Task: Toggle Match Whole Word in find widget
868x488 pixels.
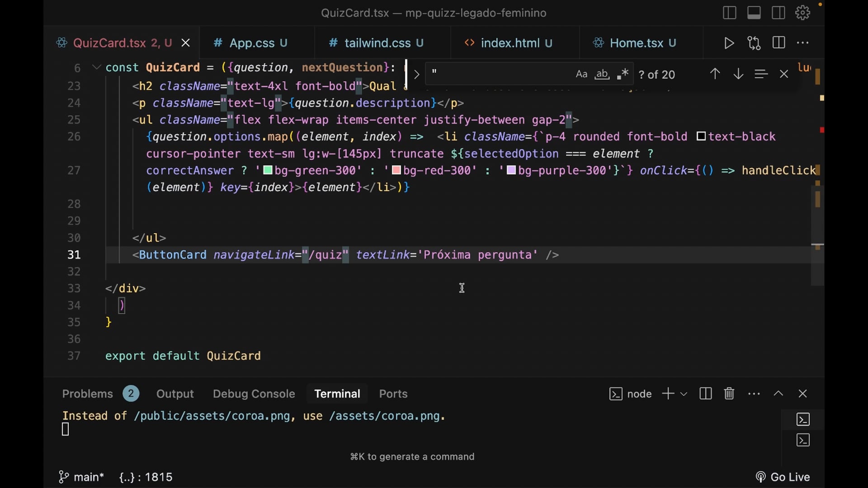Action: 602,74
